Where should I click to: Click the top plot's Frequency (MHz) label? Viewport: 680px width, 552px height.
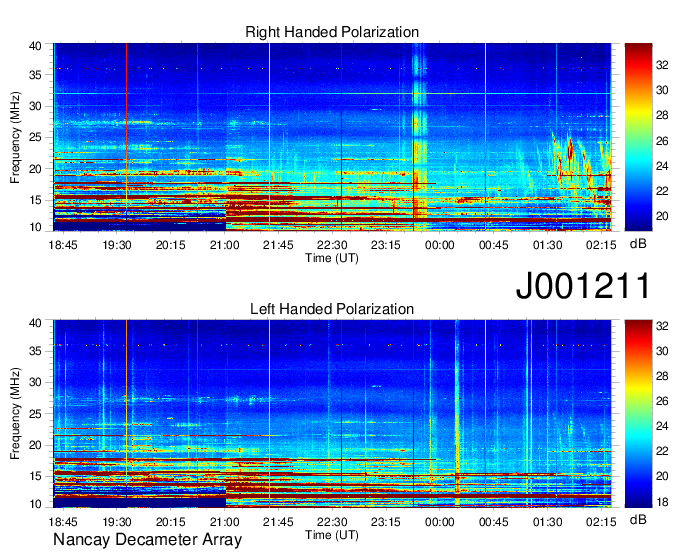(x=15, y=137)
